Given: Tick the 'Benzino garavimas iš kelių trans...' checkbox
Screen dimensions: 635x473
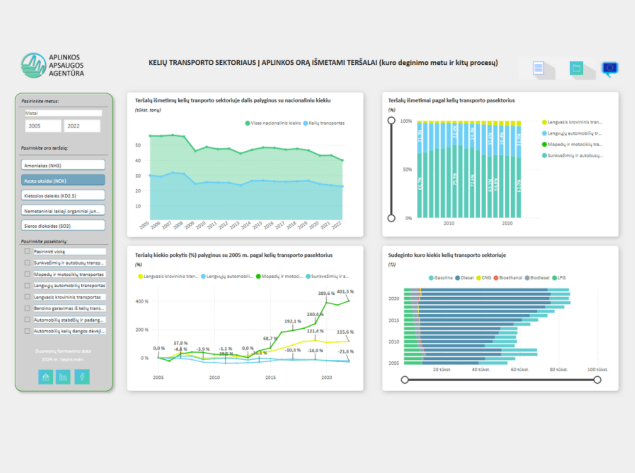Looking at the screenshot, I should click(x=27, y=308).
